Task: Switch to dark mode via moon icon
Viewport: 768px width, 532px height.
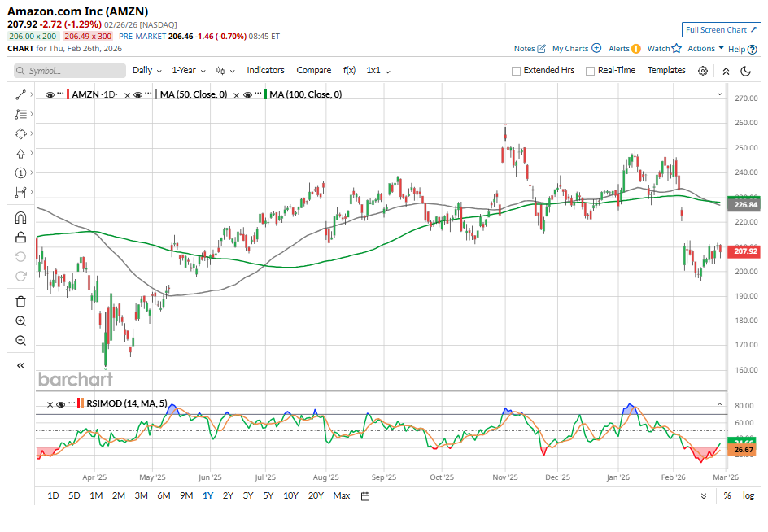Action: pyautogui.click(x=745, y=71)
